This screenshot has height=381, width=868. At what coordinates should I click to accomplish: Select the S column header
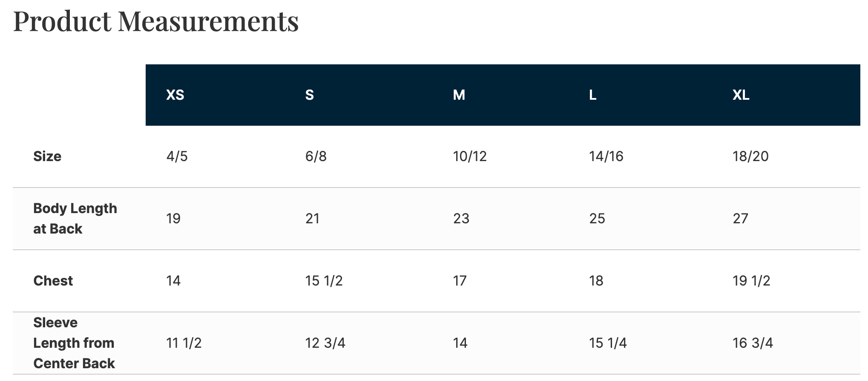(x=310, y=95)
